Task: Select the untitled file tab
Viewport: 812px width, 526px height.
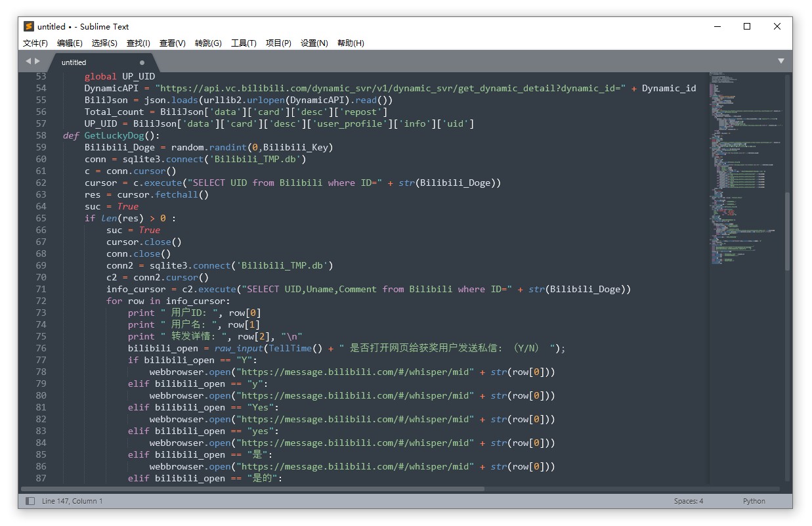Action: [74, 62]
